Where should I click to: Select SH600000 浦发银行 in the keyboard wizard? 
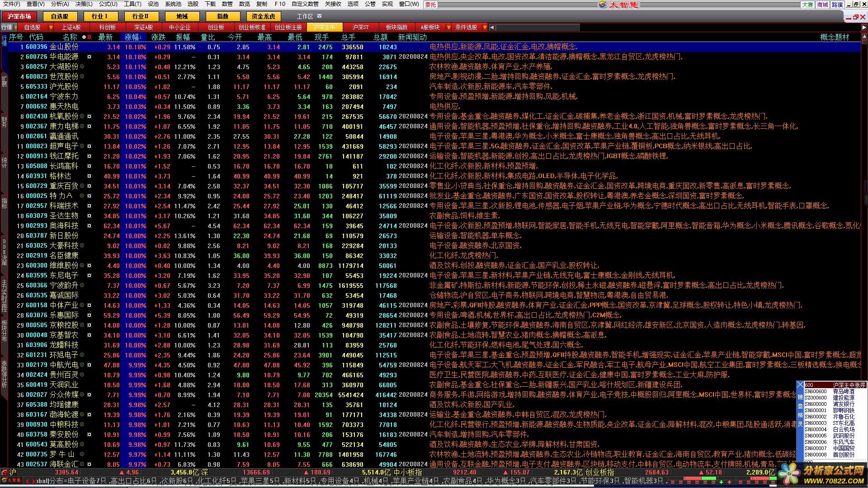(835, 404)
